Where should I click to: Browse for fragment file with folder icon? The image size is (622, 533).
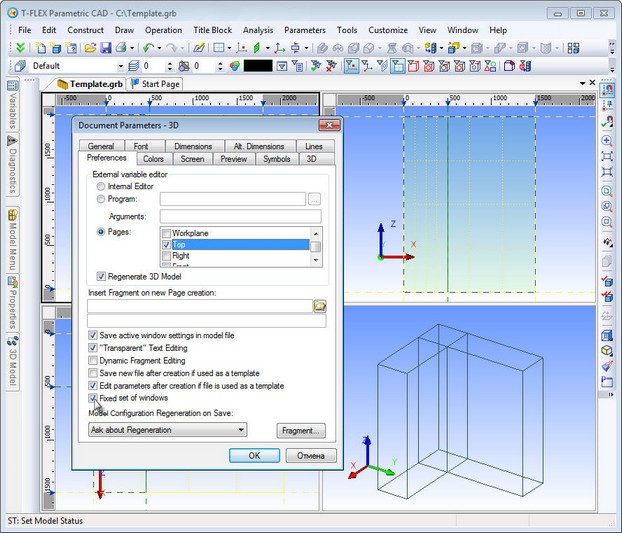tap(320, 306)
